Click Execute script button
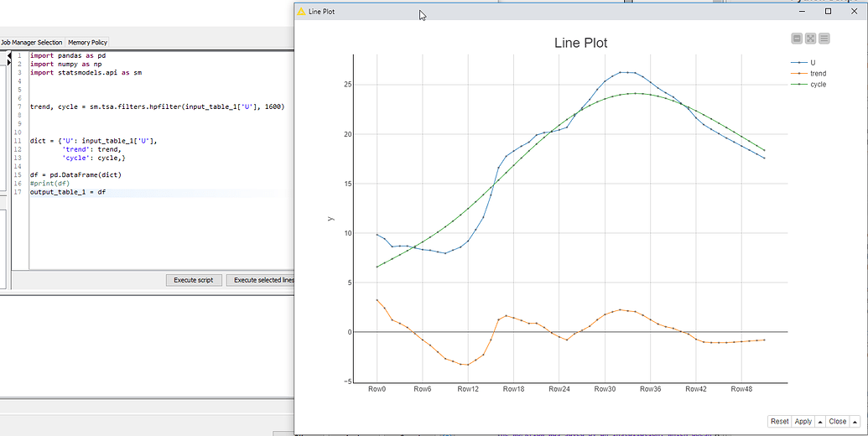Viewport: 868px width, 436px height. click(x=193, y=280)
